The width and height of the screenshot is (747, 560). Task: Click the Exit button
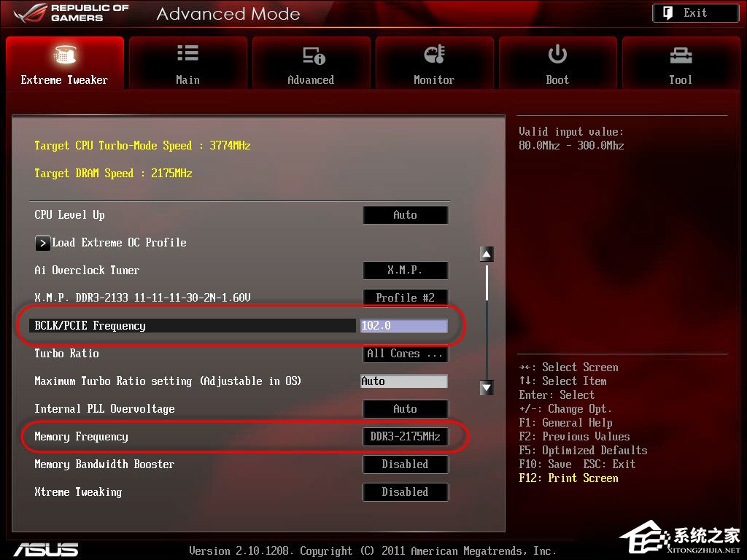click(695, 13)
